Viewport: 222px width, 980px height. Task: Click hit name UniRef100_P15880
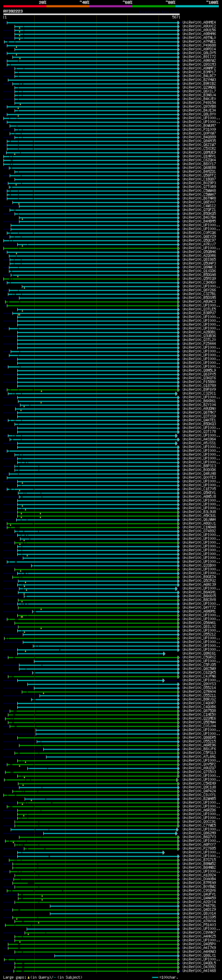(x=199, y=382)
